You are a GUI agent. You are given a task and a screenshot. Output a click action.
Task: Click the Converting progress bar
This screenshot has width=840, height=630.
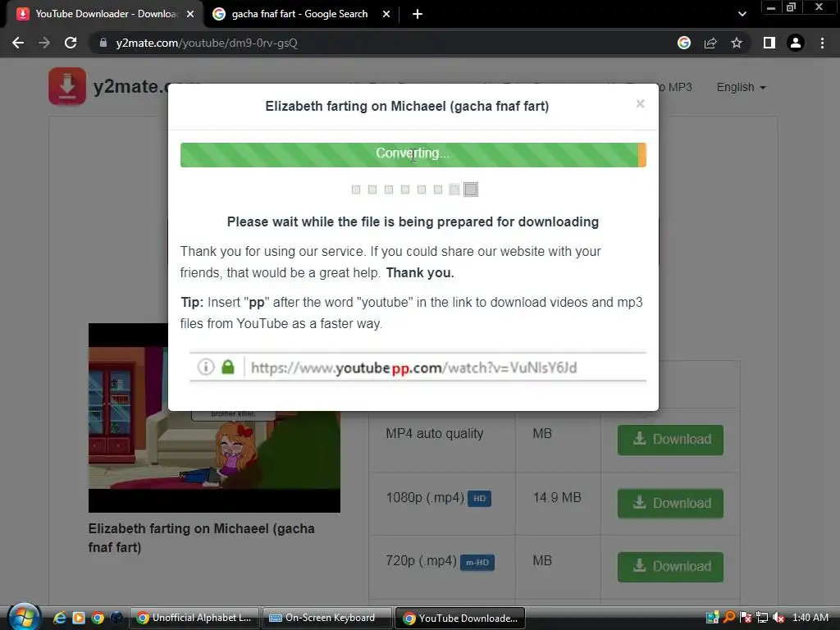(413, 155)
